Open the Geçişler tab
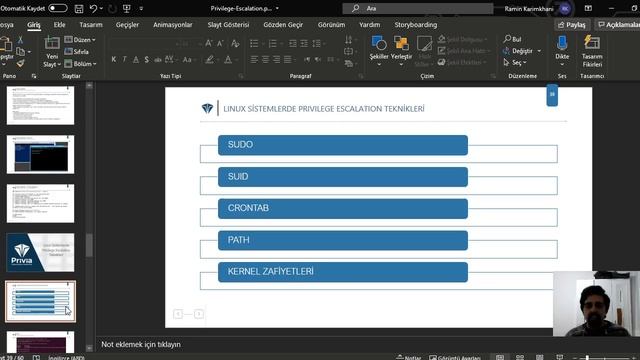The width and height of the screenshot is (640, 360). pos(127,25)
